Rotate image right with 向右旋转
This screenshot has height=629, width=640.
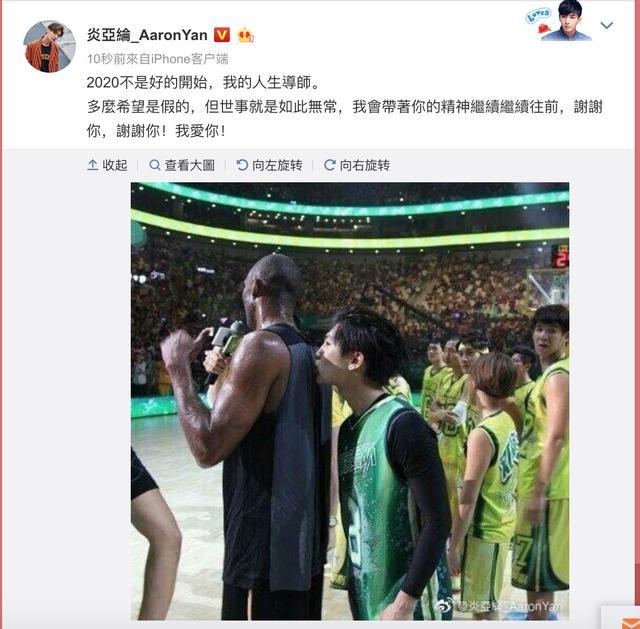pos(357,165)
